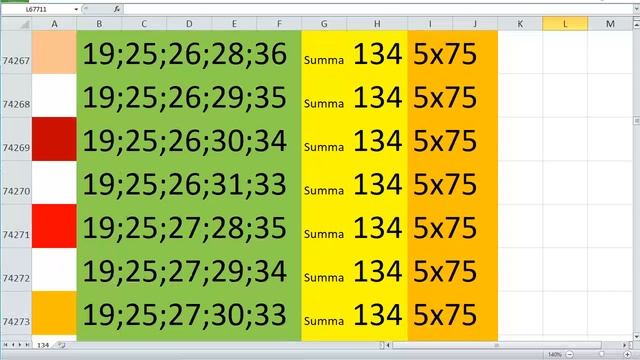Select row 74272 header
Image resolution: width=640 pixels, height=360 pixels.
coord(16,269)
